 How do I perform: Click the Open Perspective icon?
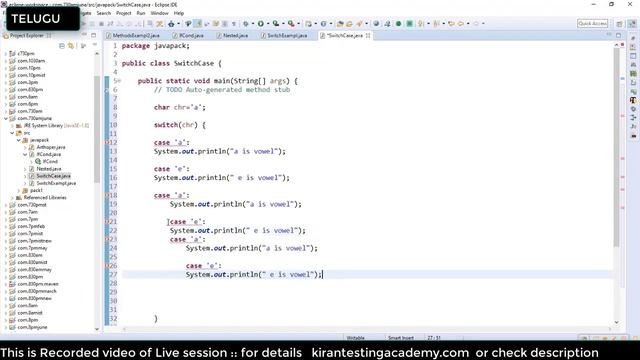coord(619,24)
